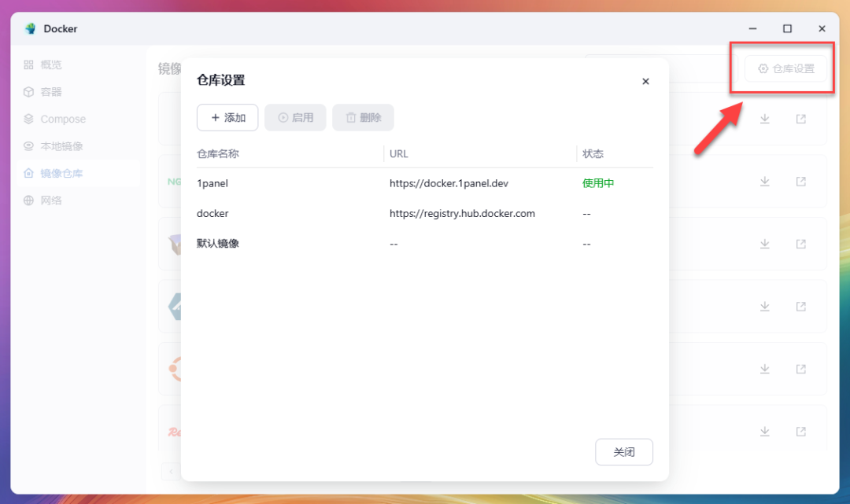Open the external link icon in the third image row

pos(800,244)
